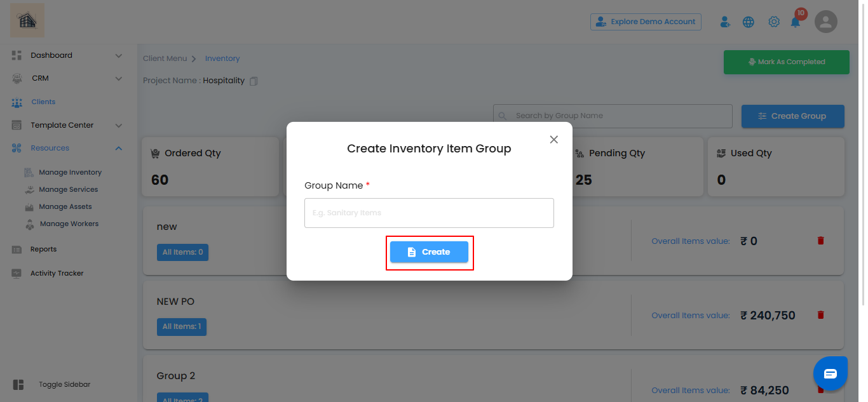868x402 pixels.
Task: Delete the 'new' inventory group
Action: click(820, 241)
